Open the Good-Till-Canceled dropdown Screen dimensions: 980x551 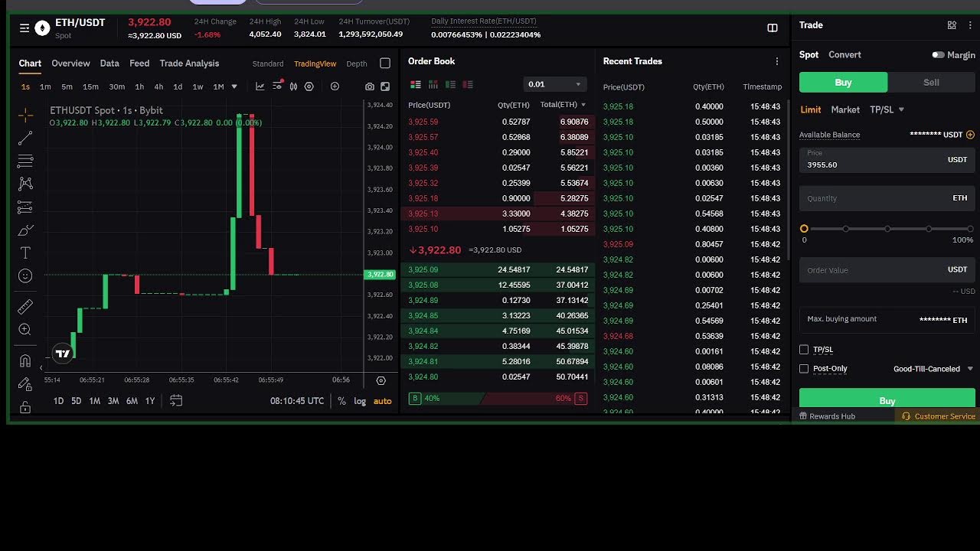coord(933,369)
